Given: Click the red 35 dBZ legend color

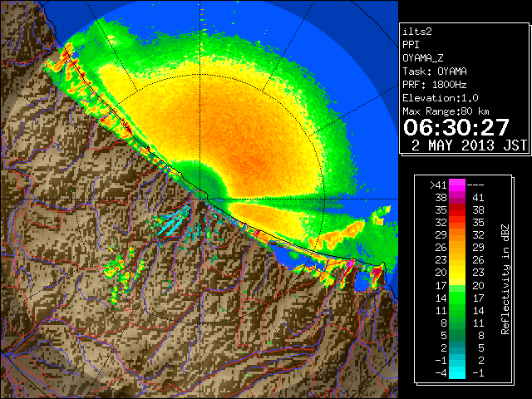Looking at the screenshot, I should click(457, 210).
